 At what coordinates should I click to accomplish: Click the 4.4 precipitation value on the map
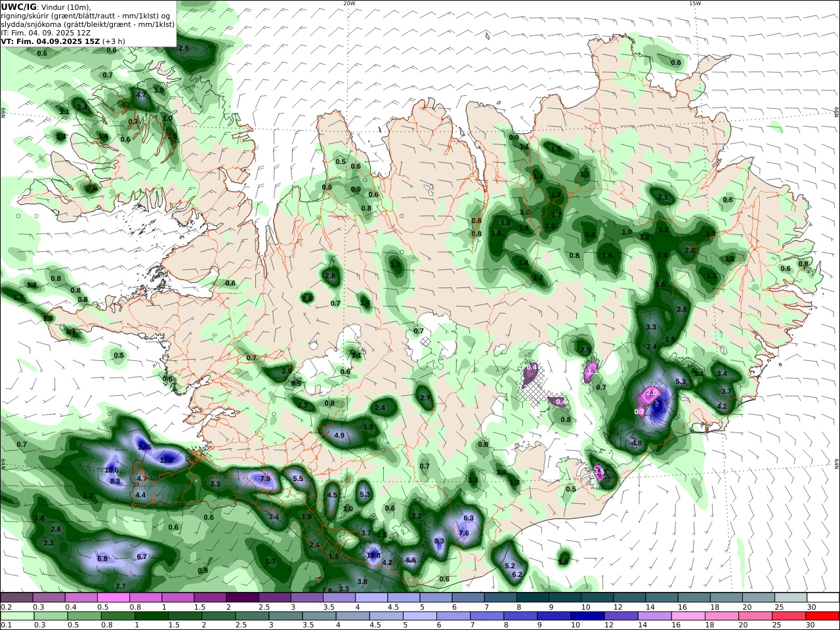click(140, 495)
